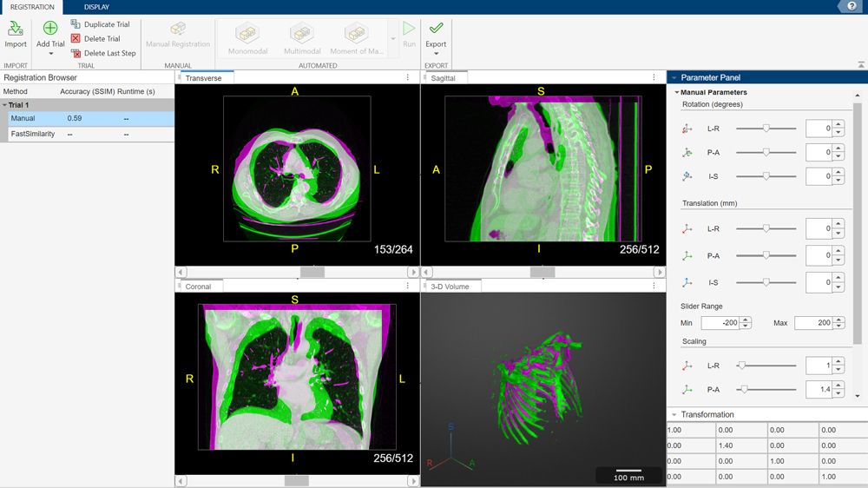Collapse the Transformation section

[x=674, y=415]
